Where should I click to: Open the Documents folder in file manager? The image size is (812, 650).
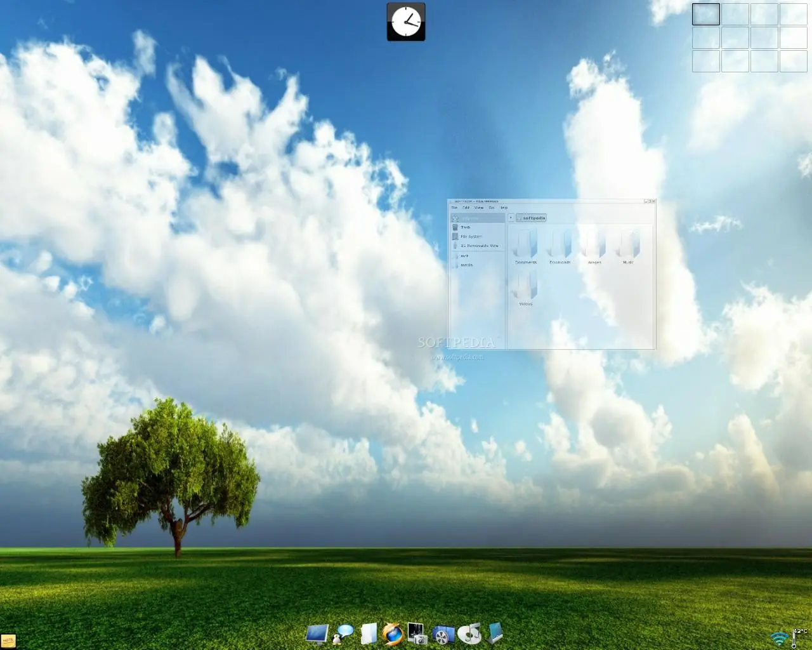coord(526,246)
